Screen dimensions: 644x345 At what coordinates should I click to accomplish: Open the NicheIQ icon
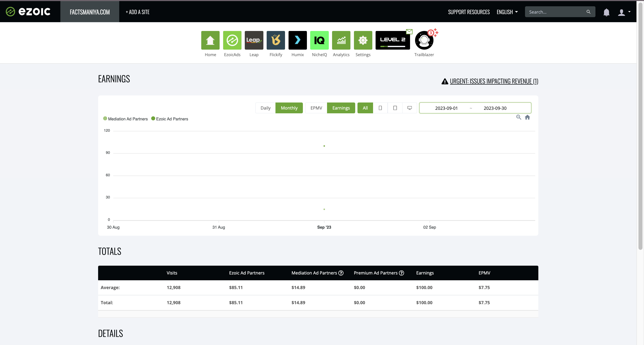pos(319,40)
